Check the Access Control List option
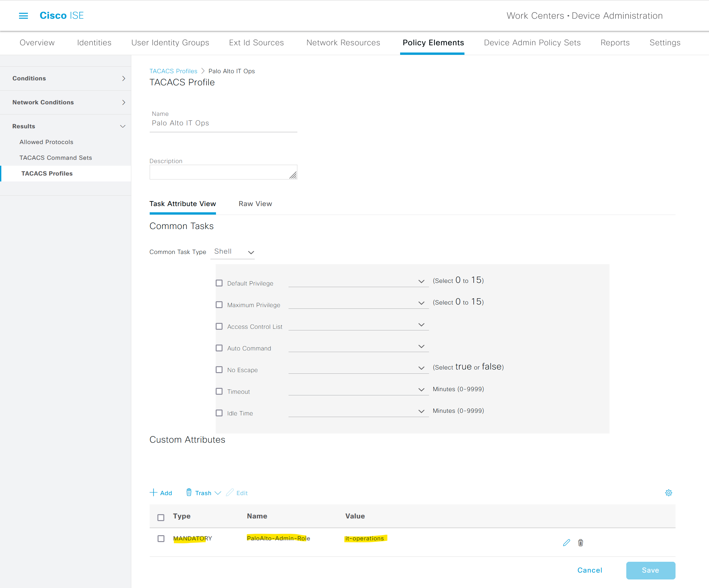 point(219,326)
